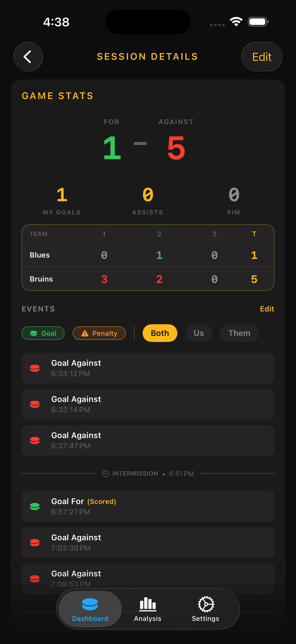296x644 pixels.
Task: Tap the battery indicator in status bar
Action: [x=258, y=22]
